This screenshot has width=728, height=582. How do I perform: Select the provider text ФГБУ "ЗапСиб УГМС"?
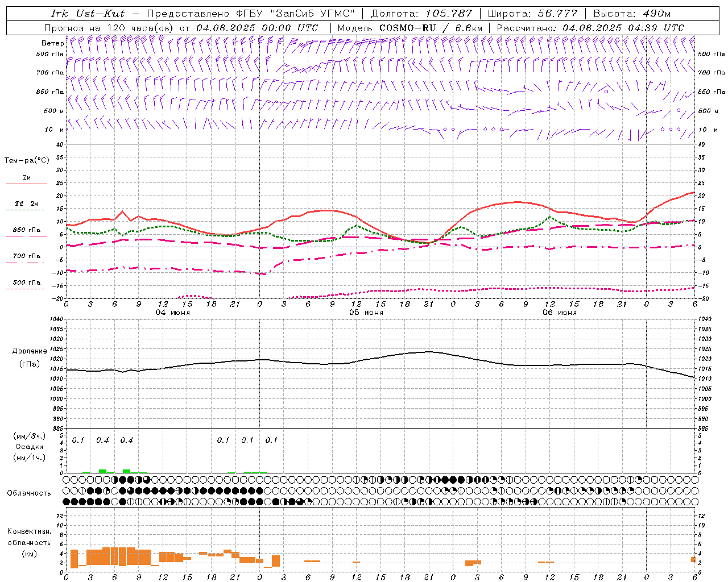tap(296, 14)
